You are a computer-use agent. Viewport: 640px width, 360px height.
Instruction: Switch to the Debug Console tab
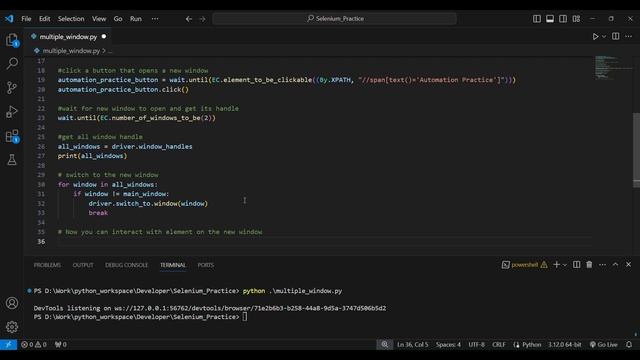(127, 265)
